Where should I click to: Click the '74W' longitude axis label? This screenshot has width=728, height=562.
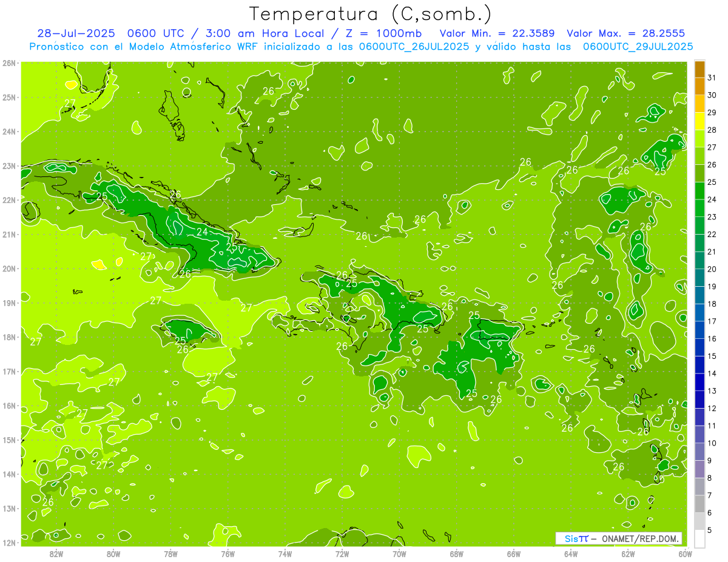tap(285, 554)
